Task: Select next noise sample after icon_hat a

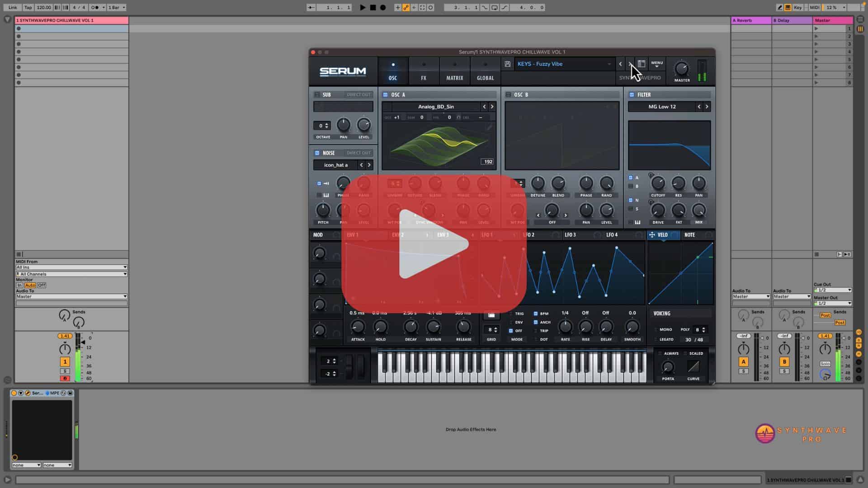Action: 369,165
